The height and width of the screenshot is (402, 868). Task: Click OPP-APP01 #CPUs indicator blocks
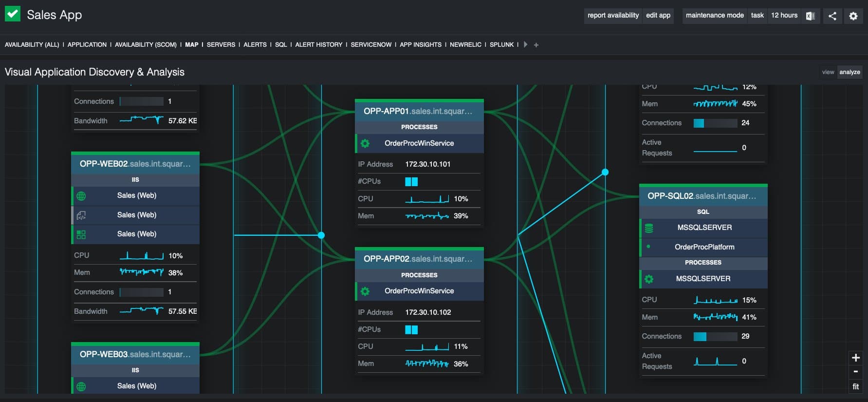pos(411,182)
